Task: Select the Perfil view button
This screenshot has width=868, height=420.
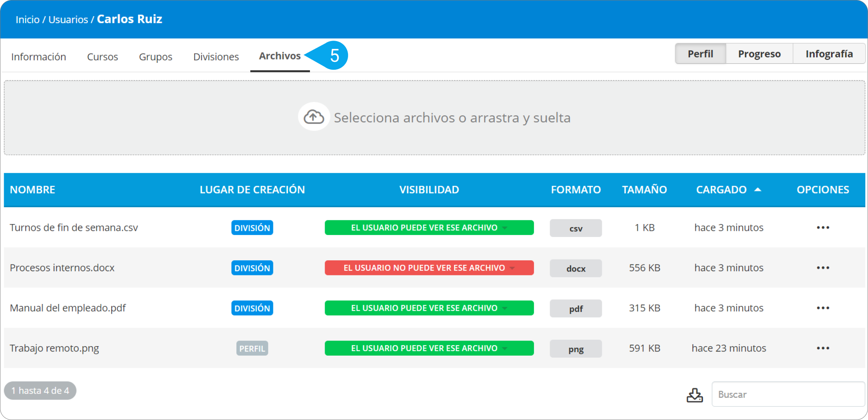Action: point(700,54)
